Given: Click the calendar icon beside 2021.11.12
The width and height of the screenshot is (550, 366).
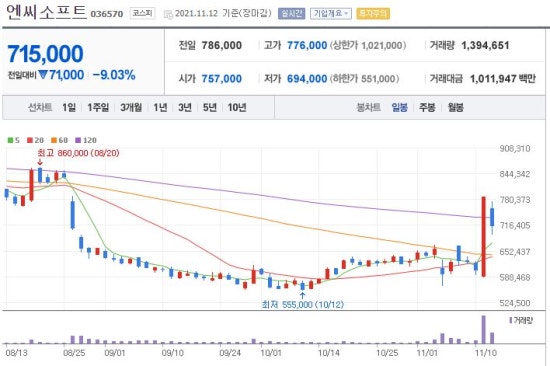Looking at the screenshot, I should click(x=168, y=14).
